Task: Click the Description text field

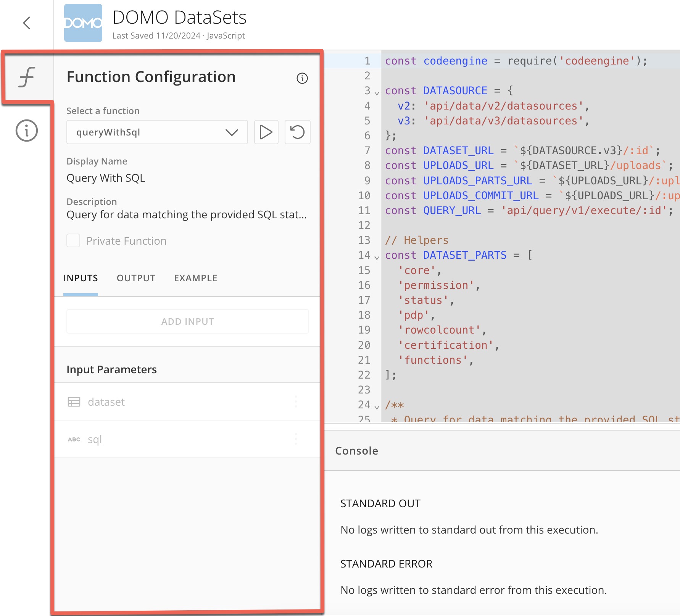Action: tap(187, 214)
